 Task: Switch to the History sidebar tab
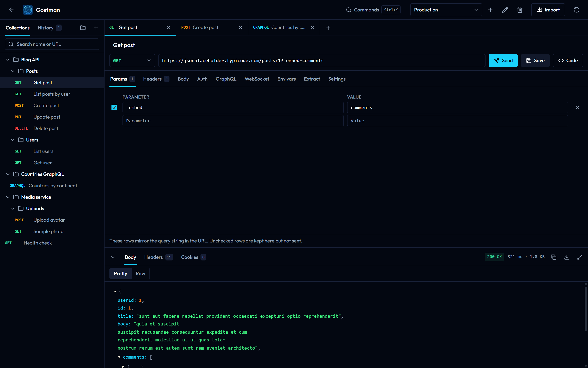tap(50, 28)
